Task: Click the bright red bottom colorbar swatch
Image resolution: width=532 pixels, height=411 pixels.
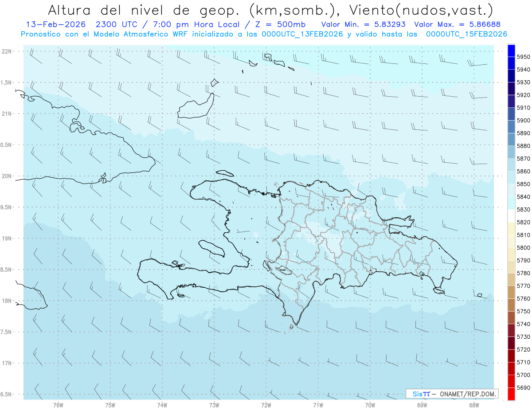Action: (511, 394)
